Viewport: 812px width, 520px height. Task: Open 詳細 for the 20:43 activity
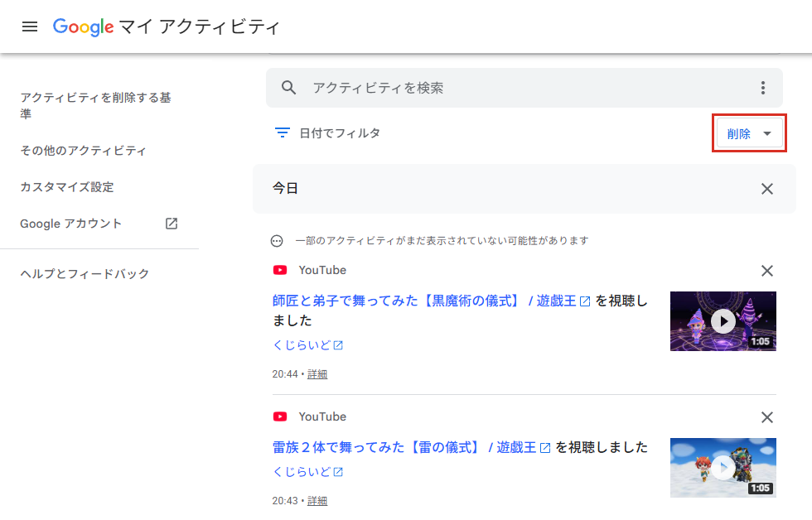pos(317,501)
